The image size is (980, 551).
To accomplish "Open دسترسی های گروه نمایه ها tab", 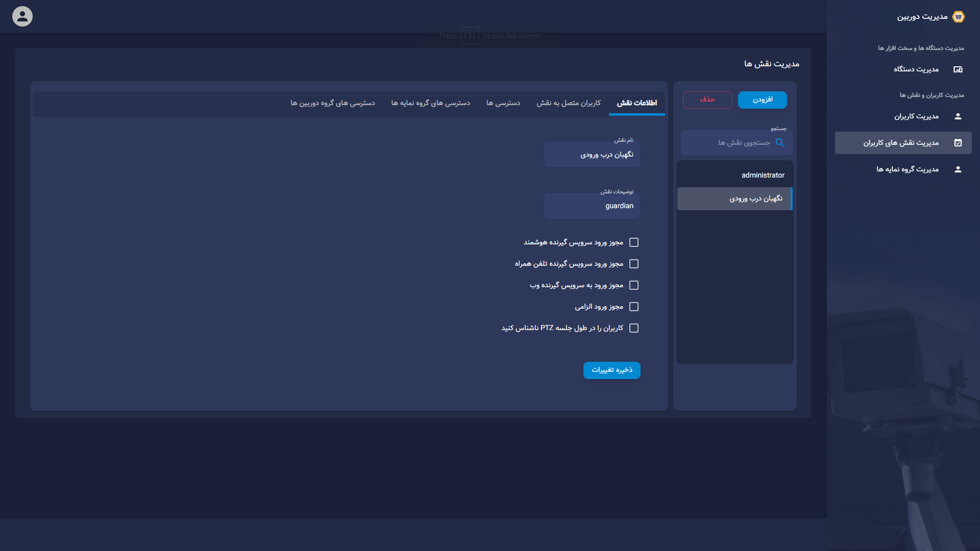I will [431, 103].
